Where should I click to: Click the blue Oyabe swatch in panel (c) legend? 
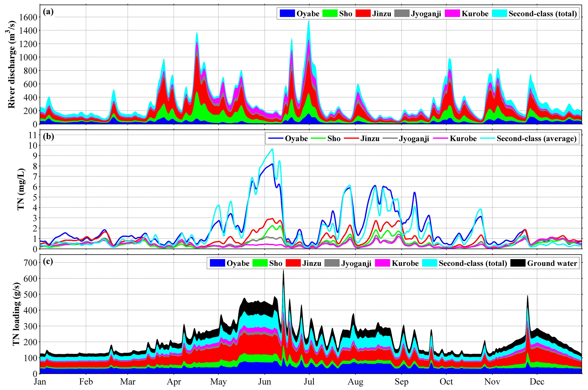(x=217, y=263)
